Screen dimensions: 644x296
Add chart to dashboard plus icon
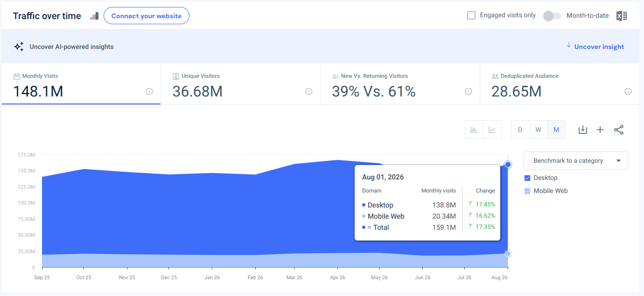tap(600, 130)
